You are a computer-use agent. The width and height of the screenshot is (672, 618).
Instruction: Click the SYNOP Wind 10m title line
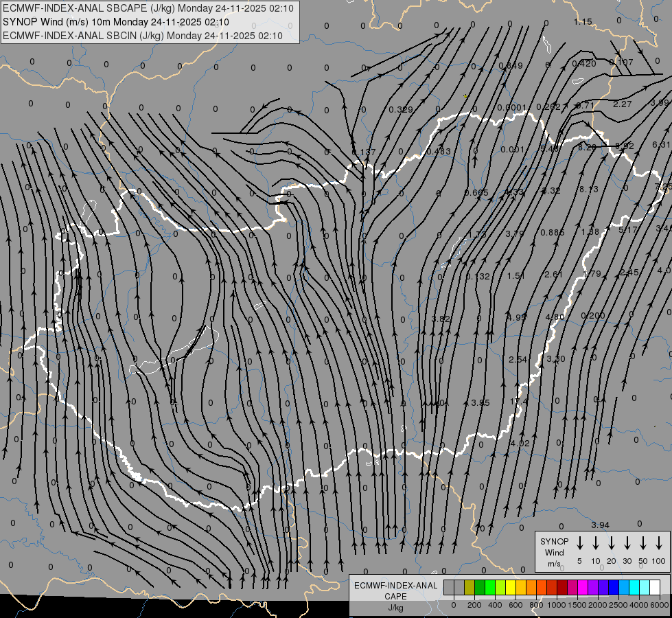tap(116, 22)
